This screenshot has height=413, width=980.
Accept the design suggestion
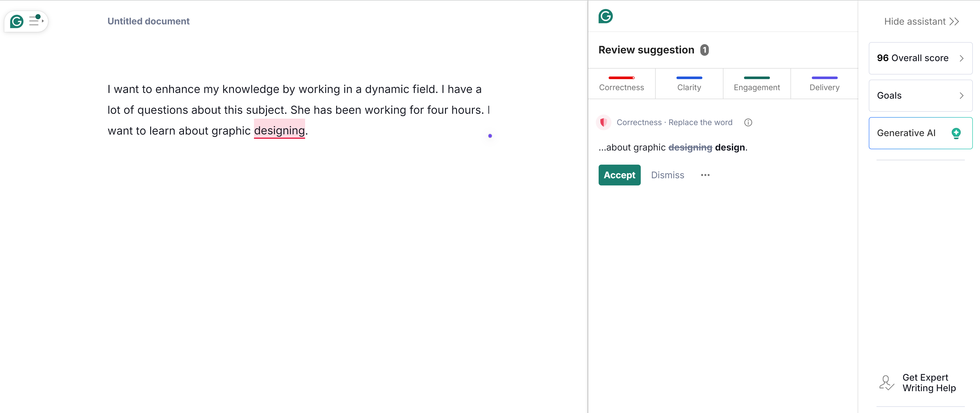(x=619, y=175)
